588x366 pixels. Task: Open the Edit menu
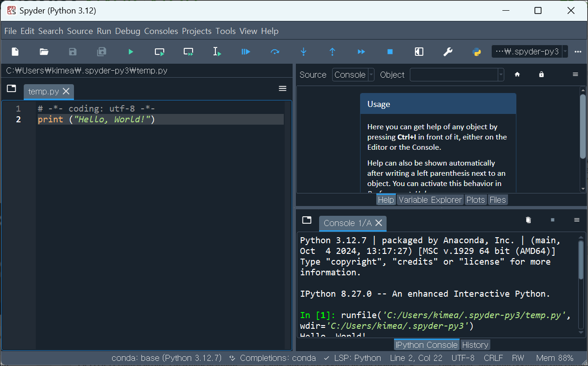tap(27, 31)
